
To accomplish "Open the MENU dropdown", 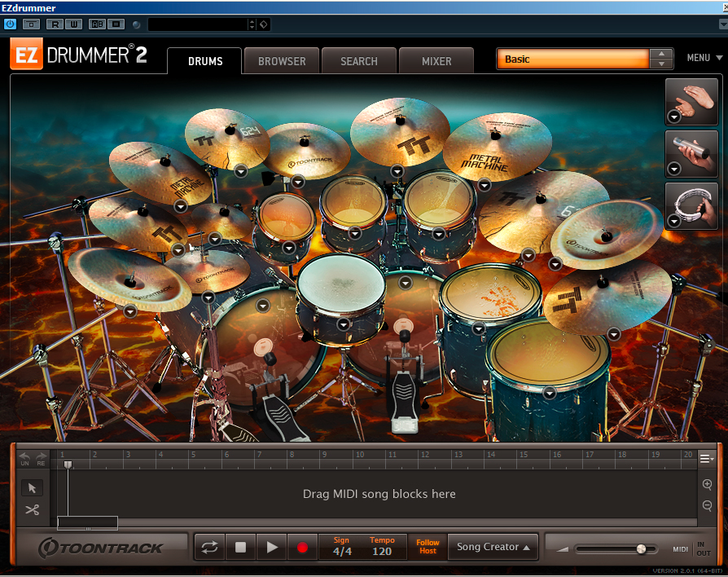I will tap(704, 58).
